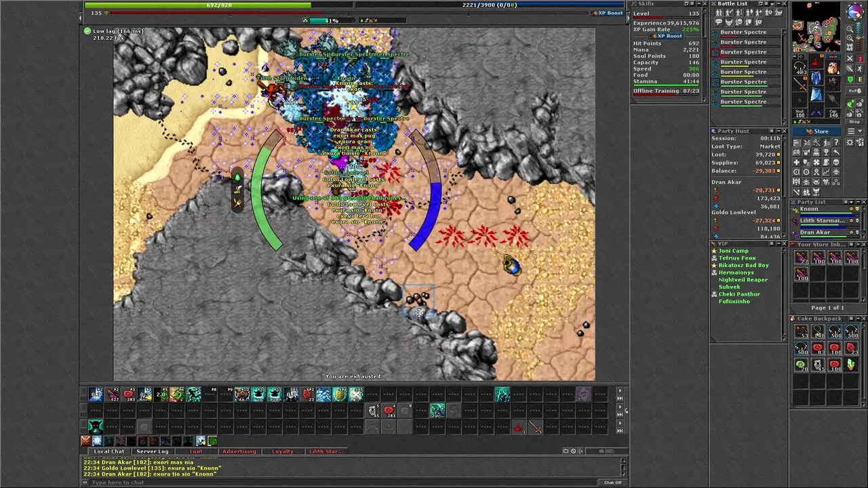Click the skull filter icon in Battle List
The image size is (868, 488).
tap(739, 22)
